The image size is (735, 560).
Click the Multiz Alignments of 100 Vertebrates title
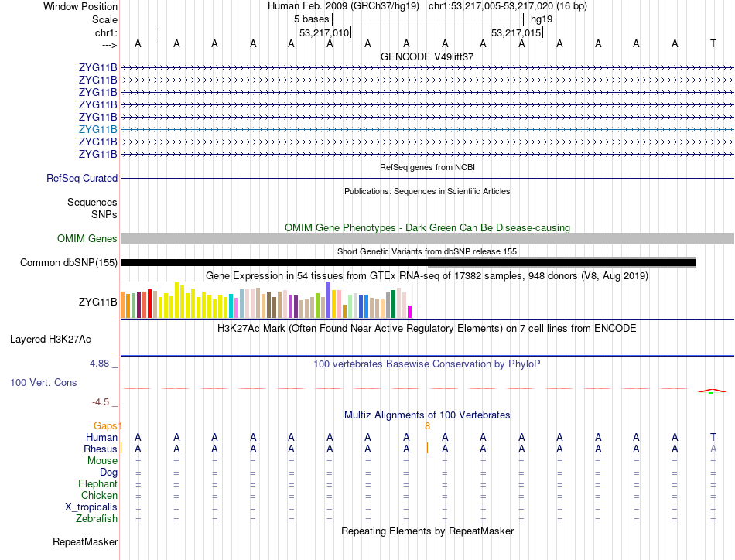(427, 415)
